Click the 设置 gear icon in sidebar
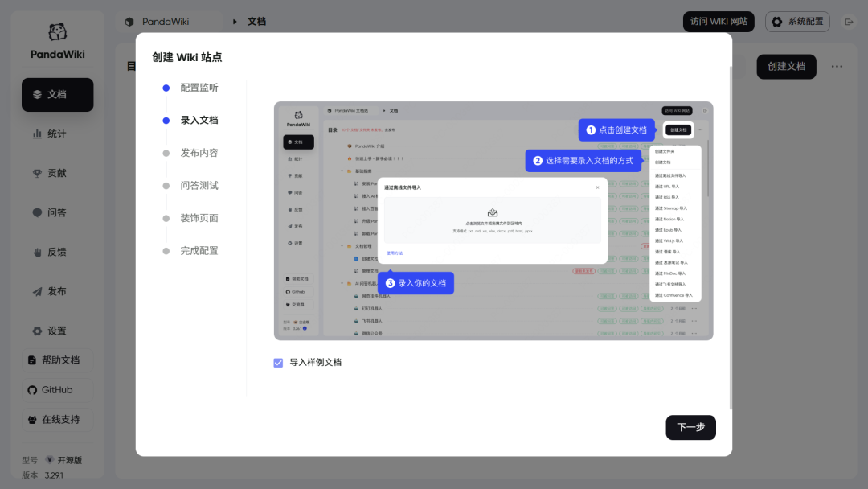This screenshot has height=489, width=868. [37, 331]
